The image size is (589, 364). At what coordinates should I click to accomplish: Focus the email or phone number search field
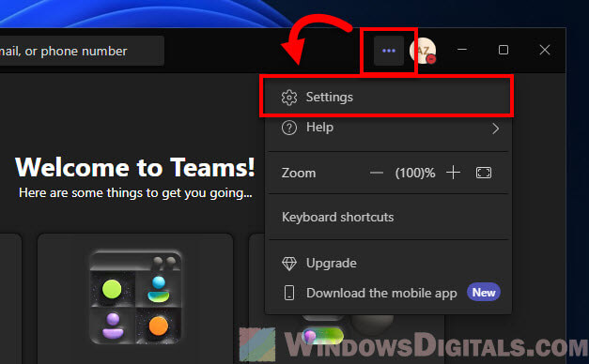point(82,51)
